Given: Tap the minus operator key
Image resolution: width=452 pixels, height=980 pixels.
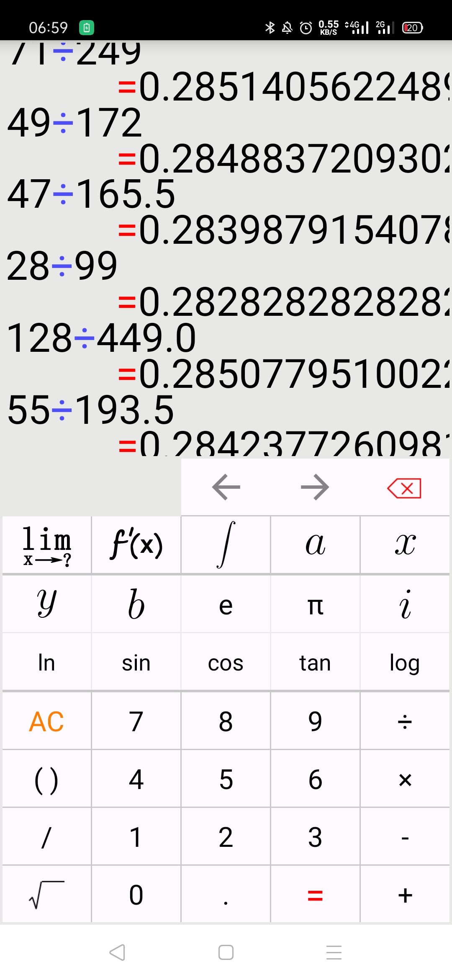Looking at the screenshot, I should tap(405, 837).
